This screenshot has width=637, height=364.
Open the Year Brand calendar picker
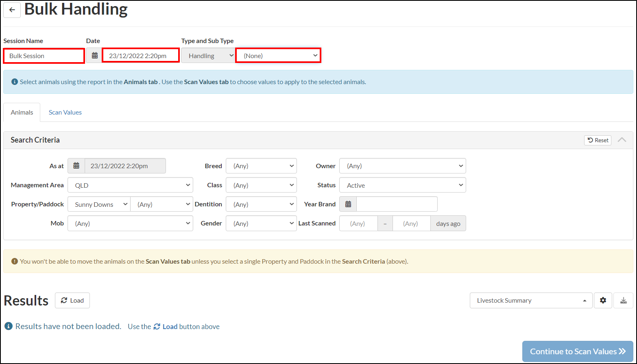(348, 204)
